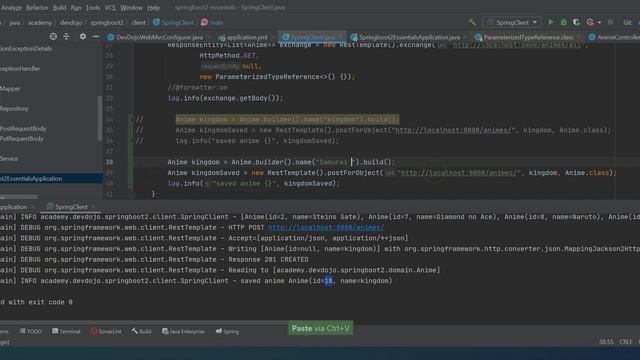Image resolution: width=640 pixels, height=360 pixels.
Task: Select the ExceptionHandler item in project tree
Action: pyautogui.click(x=20, y=69)
